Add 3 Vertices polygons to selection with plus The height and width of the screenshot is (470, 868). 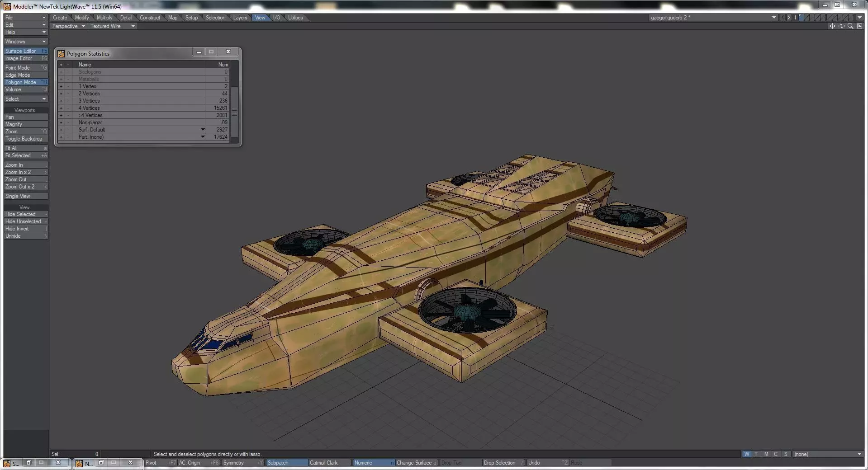pyautogui.click(x=61, y=101)
